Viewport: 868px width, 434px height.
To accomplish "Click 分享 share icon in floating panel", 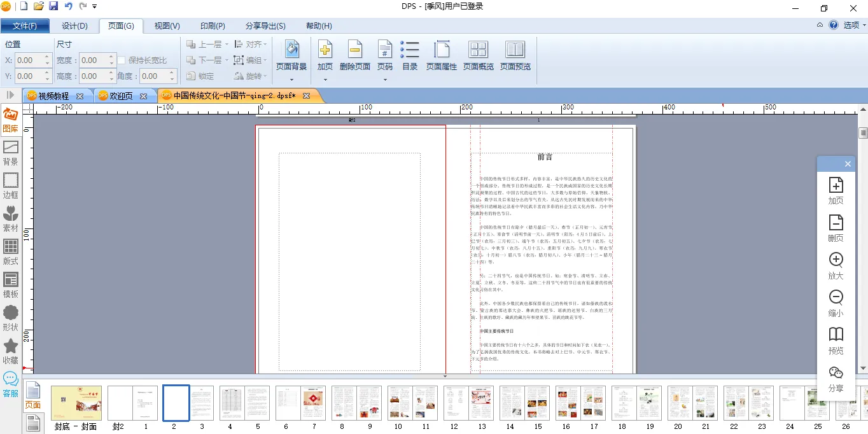I will [836, 378].
